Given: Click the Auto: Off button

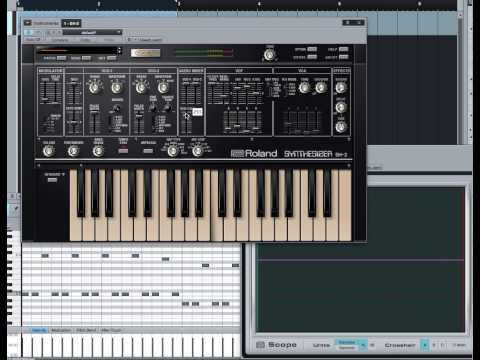Looking at the screenshot, I should coord(33,39).
